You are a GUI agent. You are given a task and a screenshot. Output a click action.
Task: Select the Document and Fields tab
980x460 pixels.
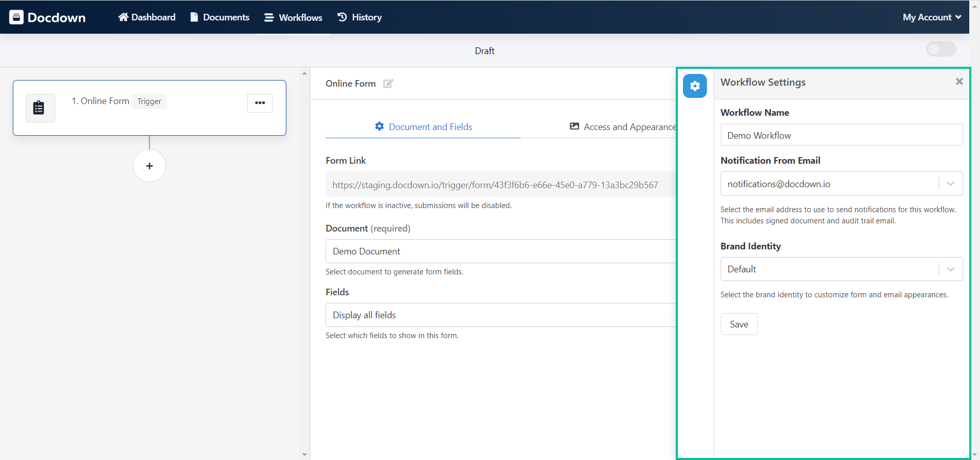click(x=430, y=126)
